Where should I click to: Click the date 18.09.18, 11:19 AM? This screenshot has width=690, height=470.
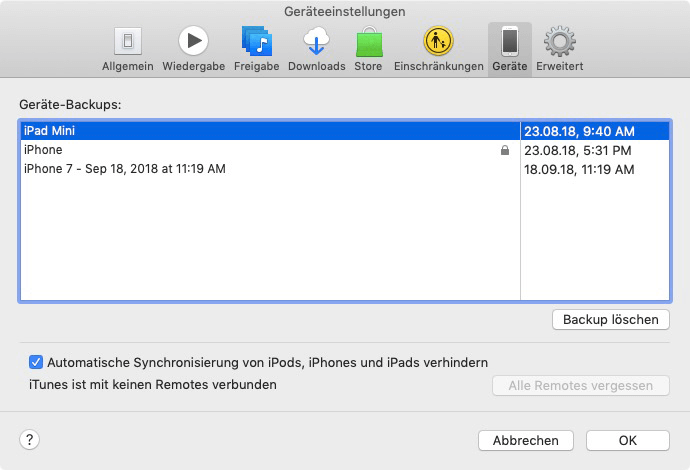click(579, 169)
